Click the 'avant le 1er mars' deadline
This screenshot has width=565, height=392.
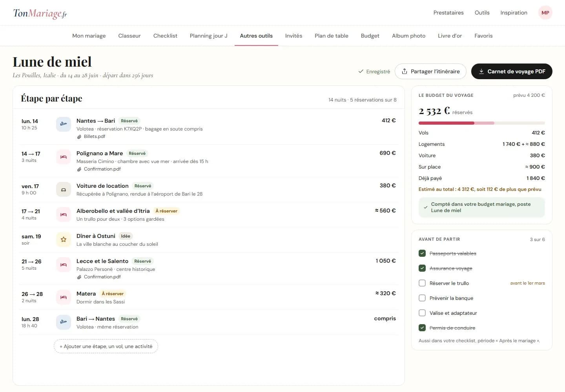[x=527, y=283]
